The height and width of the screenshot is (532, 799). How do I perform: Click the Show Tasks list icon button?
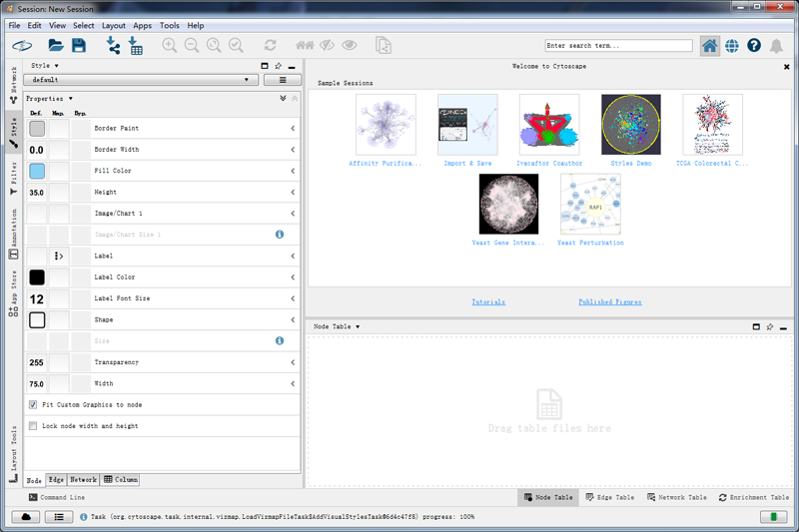[x=59, y=517]
